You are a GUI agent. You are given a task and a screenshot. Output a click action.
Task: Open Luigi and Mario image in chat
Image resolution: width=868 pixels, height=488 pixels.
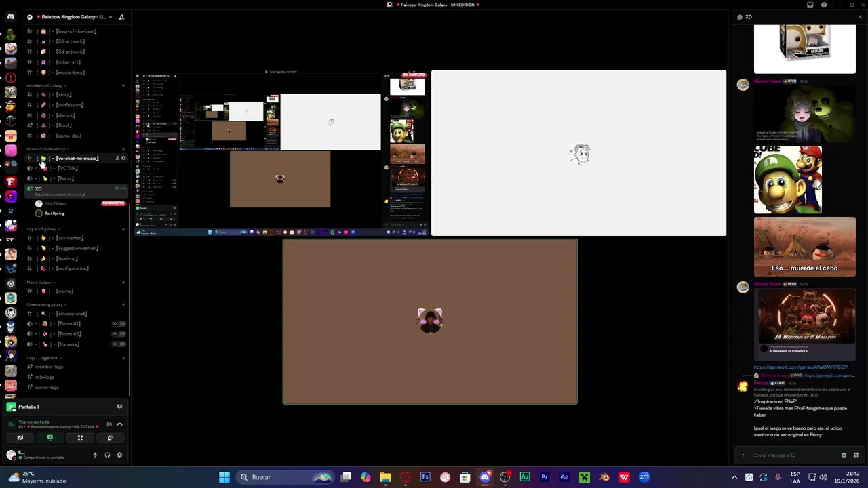[787, 180]
